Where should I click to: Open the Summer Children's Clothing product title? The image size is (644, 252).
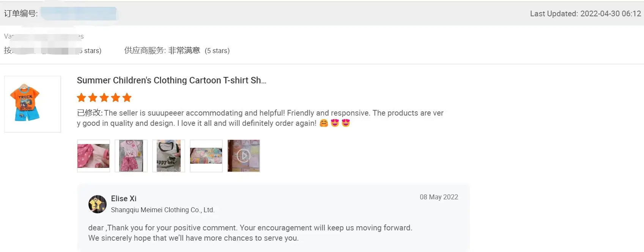point(172,80)
